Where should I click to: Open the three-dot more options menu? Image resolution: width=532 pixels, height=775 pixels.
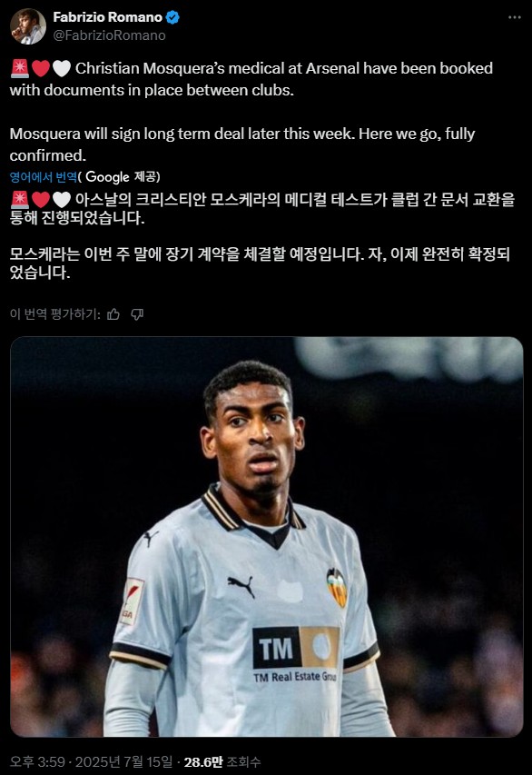coord(514,17)
